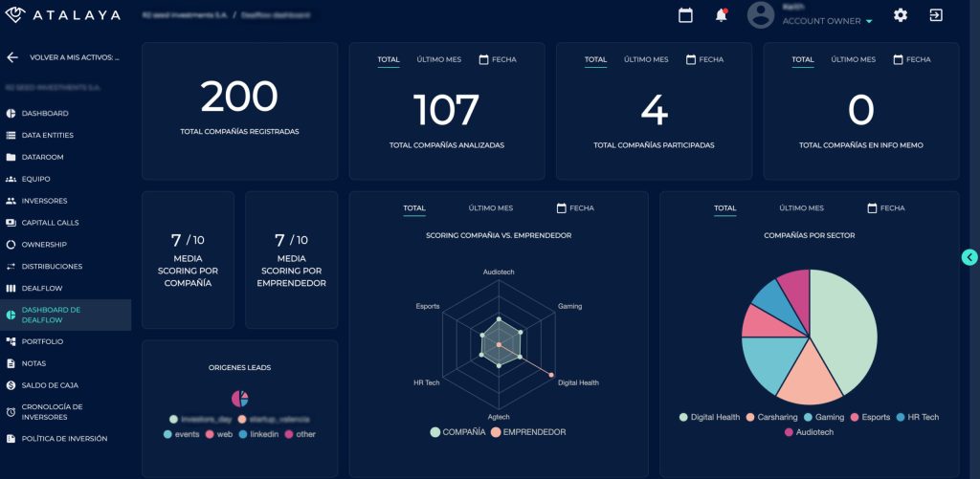Screen dimensions: 980x479
Task: Select ÚLTIMO MES tab in Compañías Participadas
Action: (x=646, y=59)
